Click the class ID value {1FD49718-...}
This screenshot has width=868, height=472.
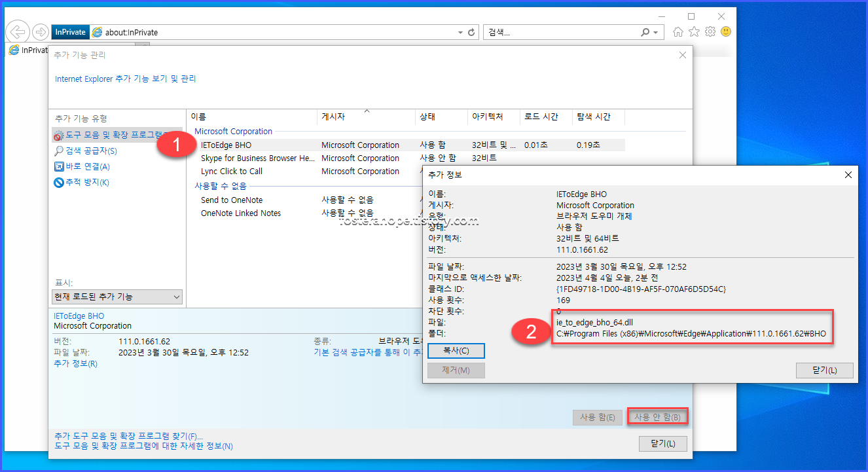coord(641,289)
